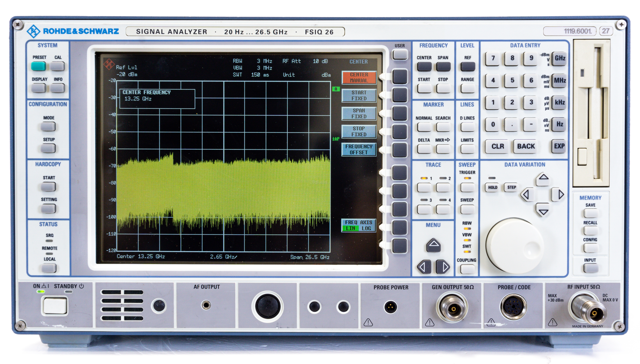Viewport: 640px width, 364px height.
Task: Push hardware softkey beside FREQUENCY OFFSET
Action: coord(400,150)
